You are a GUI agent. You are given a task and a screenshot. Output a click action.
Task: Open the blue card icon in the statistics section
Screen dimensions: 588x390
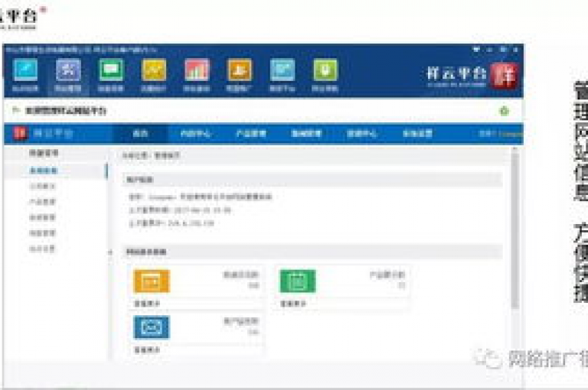152,327
